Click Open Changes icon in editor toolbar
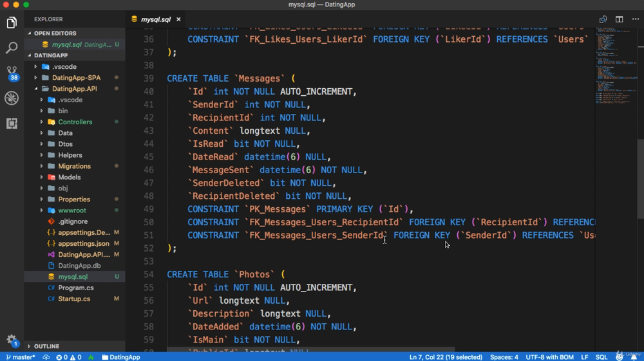644x361 pixels. pyautogui.click(x=603, y=19)
